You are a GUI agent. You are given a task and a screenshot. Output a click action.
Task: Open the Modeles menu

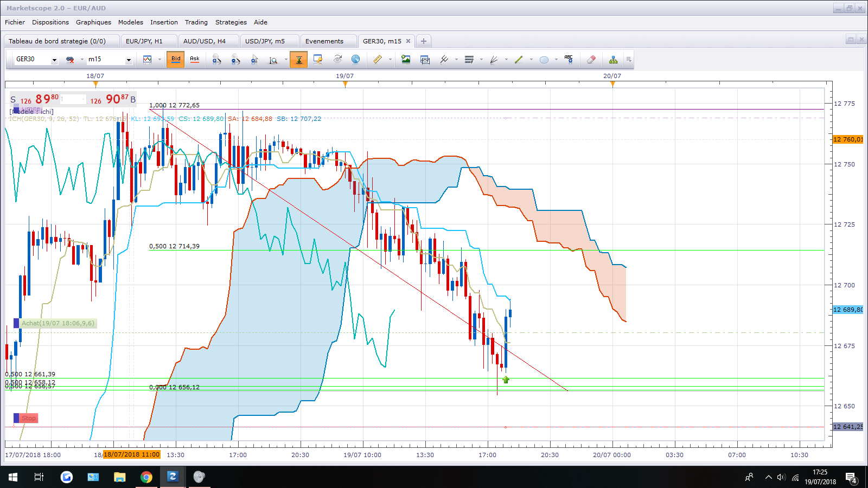click(131, 22)
